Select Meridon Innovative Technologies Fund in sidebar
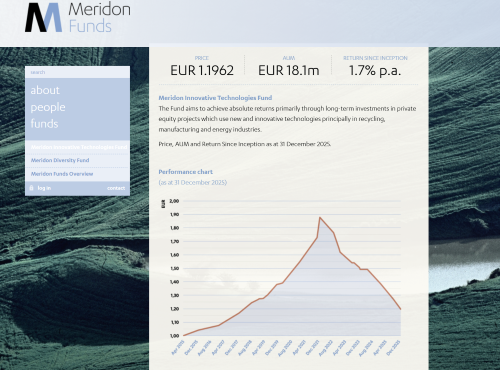The width and height of the screenshot is (500, 370). pyautogui.click(x=79, y=147)
